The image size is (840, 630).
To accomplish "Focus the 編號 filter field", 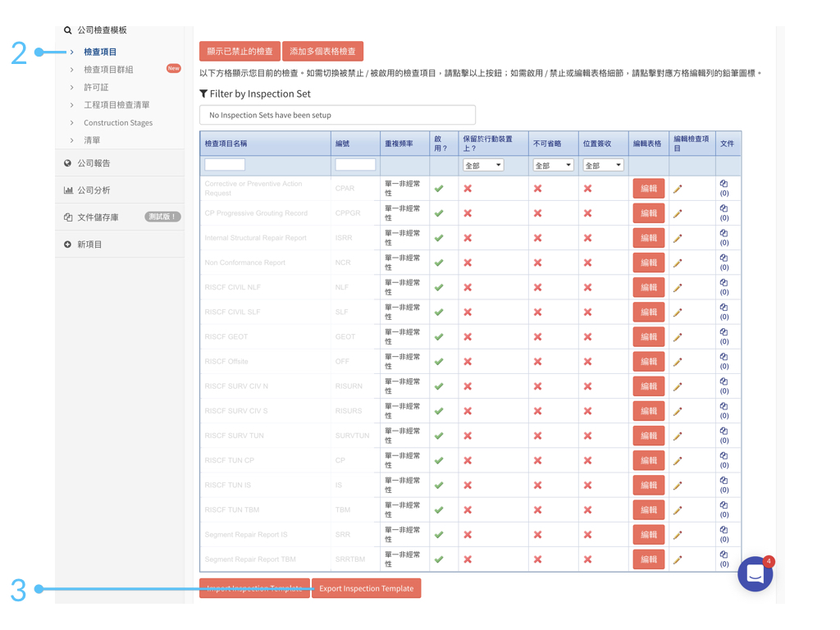I will point(355,164).
